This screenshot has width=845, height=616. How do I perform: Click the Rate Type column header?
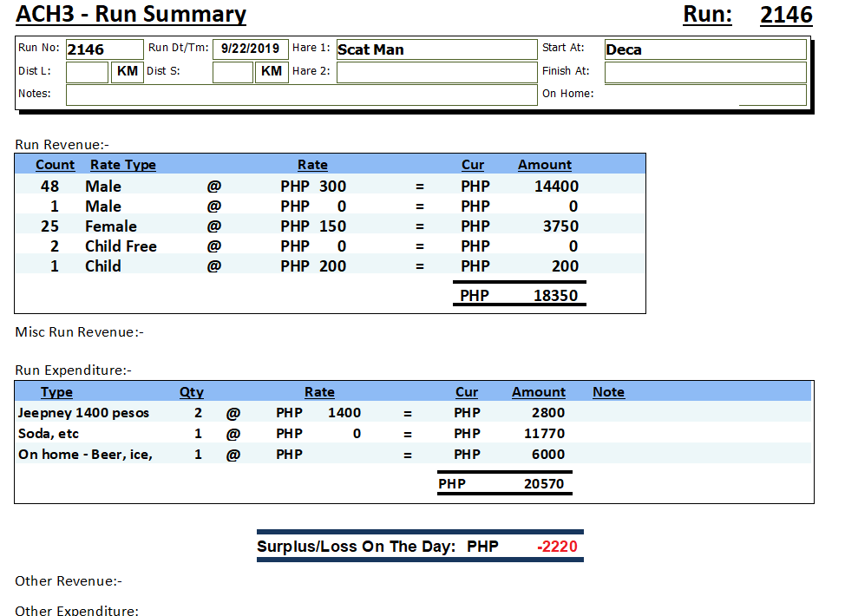(x=122, y=165)
